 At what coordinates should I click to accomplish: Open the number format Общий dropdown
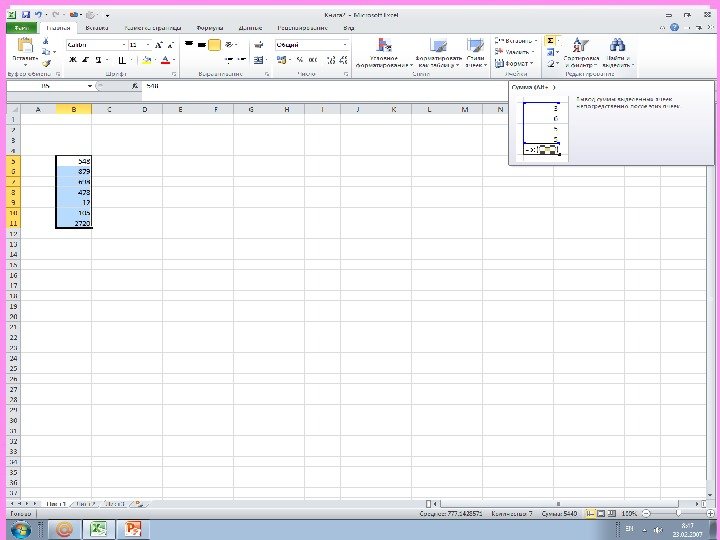(x=345, y=45)
